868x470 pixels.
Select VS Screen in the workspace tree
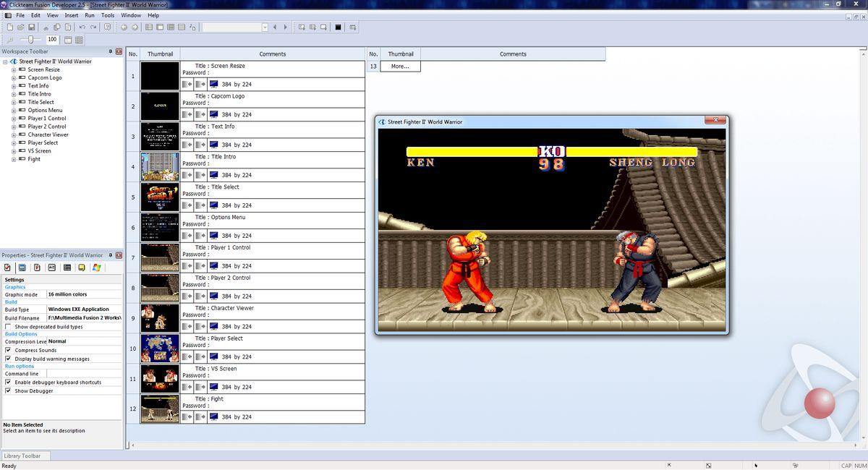(39, 150)
